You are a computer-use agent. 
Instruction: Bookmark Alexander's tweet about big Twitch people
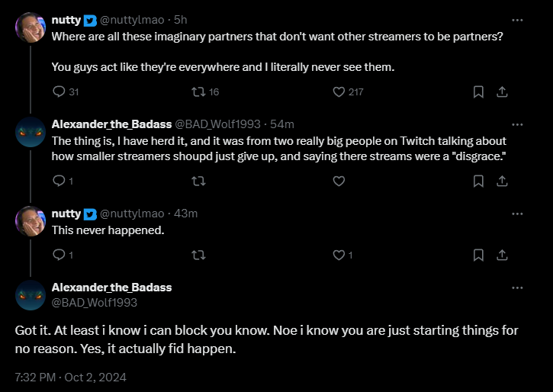pos(478,182)
